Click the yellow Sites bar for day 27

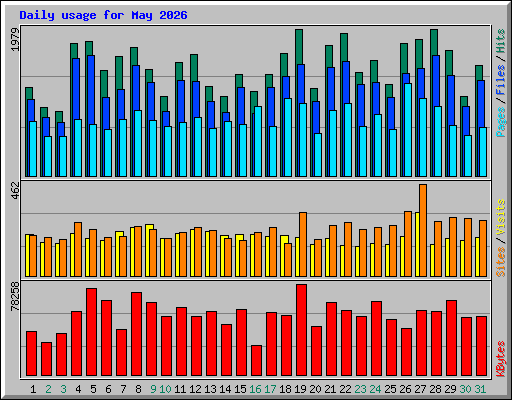click(417, 244)
